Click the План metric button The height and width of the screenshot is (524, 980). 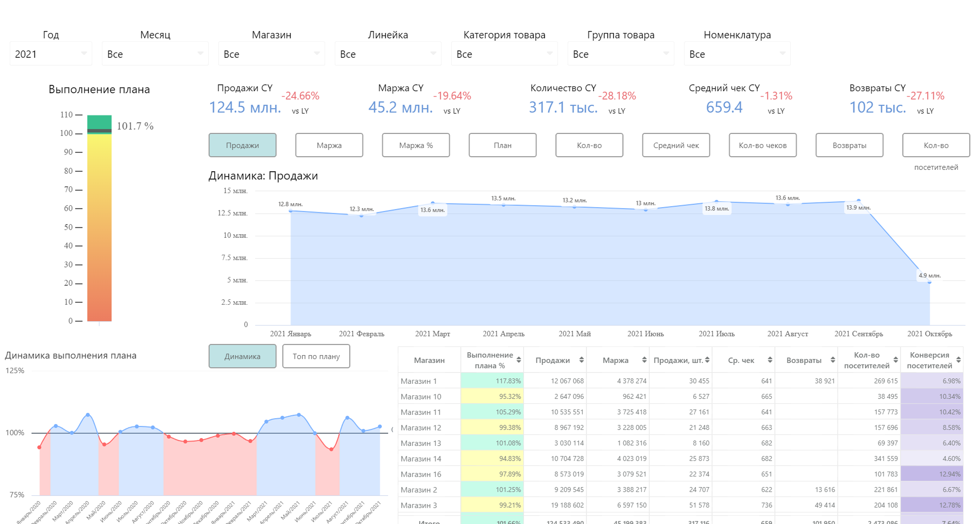coord(503,145)
